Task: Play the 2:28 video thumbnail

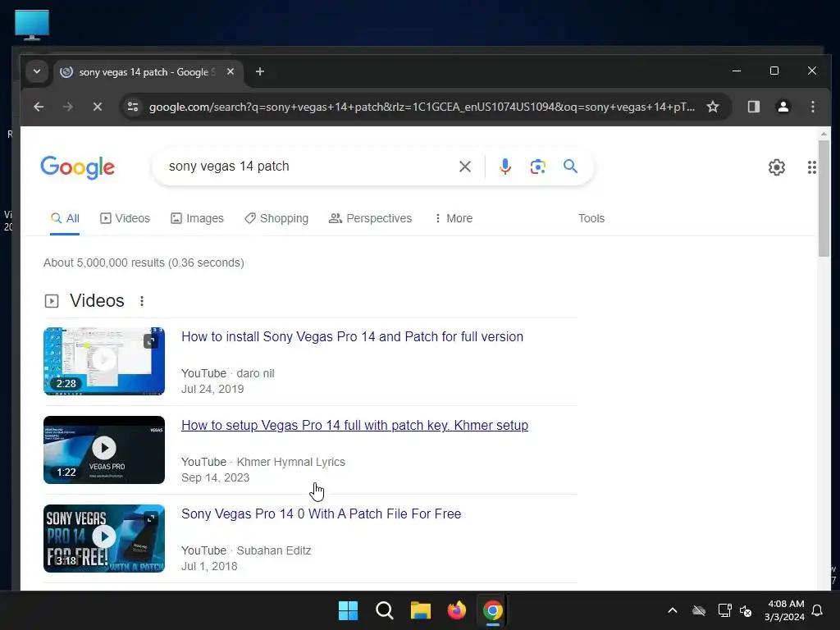Action: tap(104, 361)
